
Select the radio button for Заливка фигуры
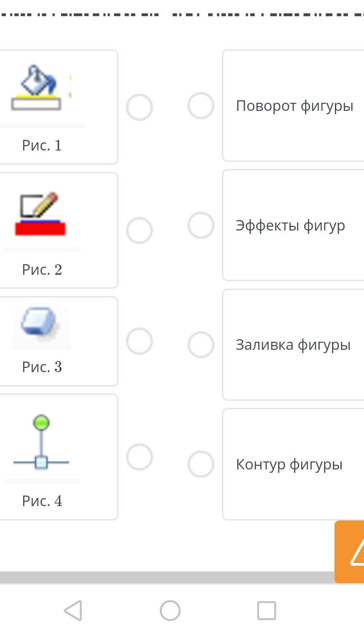(201, 345)
